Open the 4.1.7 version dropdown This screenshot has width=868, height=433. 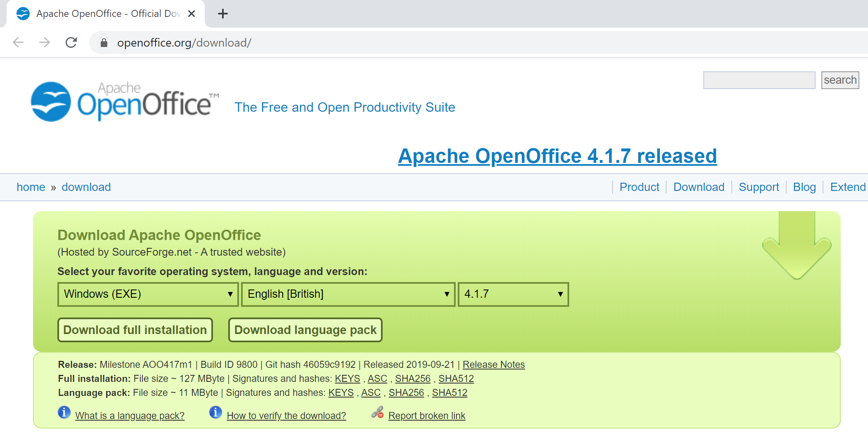tap(513, 294)
